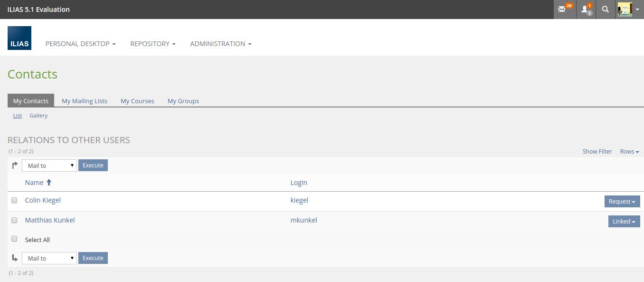
Task: Check the Select All checkbox
Action: [x=14, y=239]
